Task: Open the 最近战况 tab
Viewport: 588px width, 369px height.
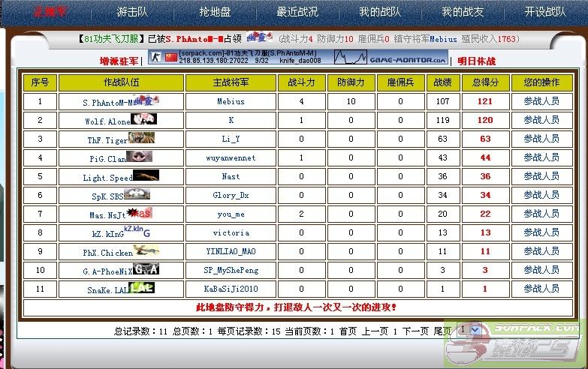Action: tap(297, 12)
